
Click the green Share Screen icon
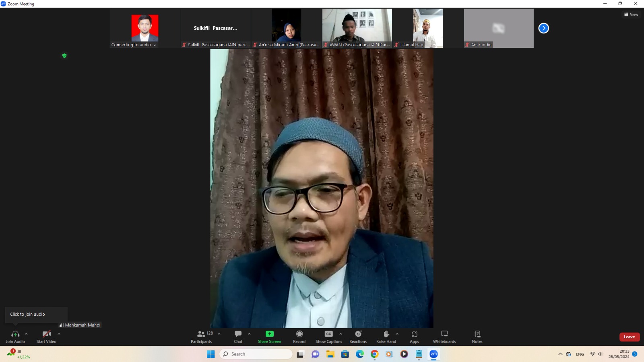coord(269,334)
